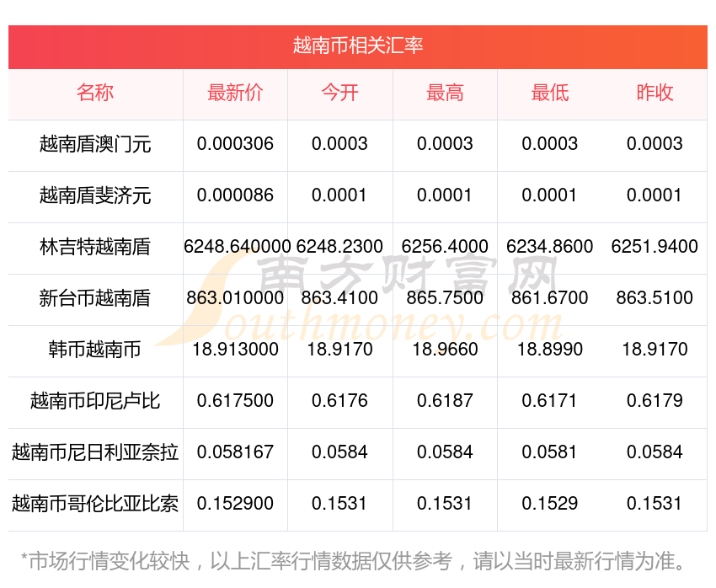
Task: Click opening value 0.6176
Action: click(339, 401)
